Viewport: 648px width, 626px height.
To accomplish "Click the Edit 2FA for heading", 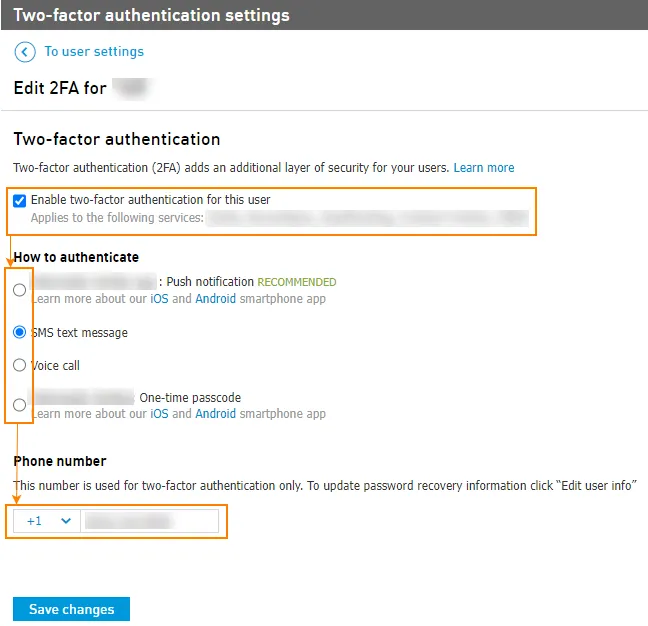I will pos(60,88).
